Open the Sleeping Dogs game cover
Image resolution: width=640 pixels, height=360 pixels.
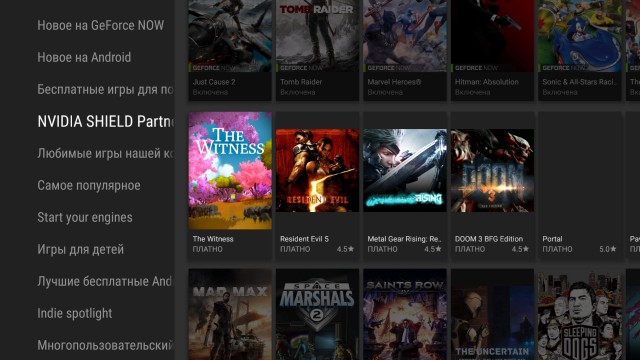tap(580, 314)
